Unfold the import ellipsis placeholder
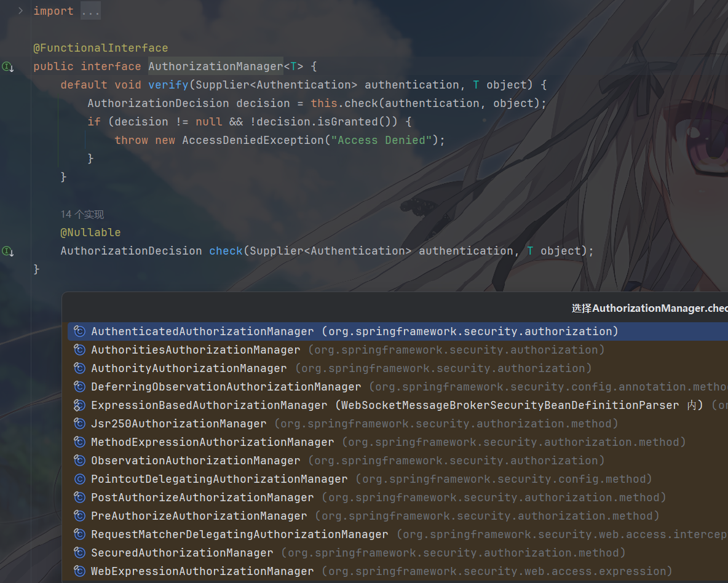 [90, 11]
